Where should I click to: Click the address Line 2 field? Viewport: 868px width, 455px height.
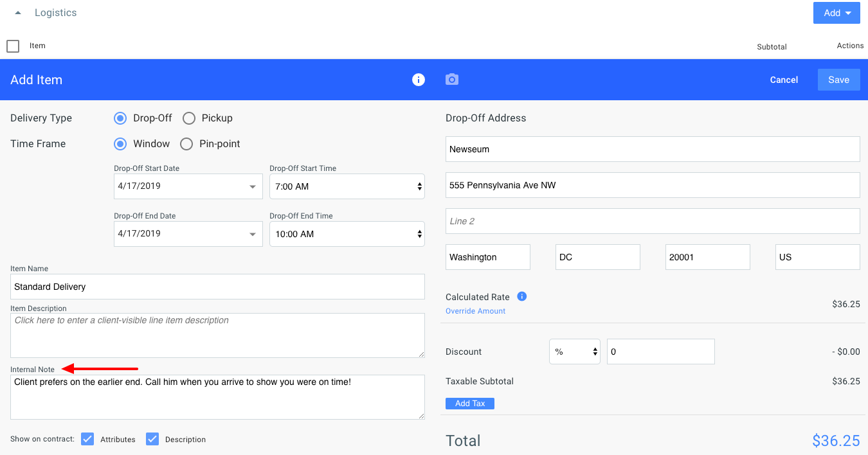pos(653,221)
